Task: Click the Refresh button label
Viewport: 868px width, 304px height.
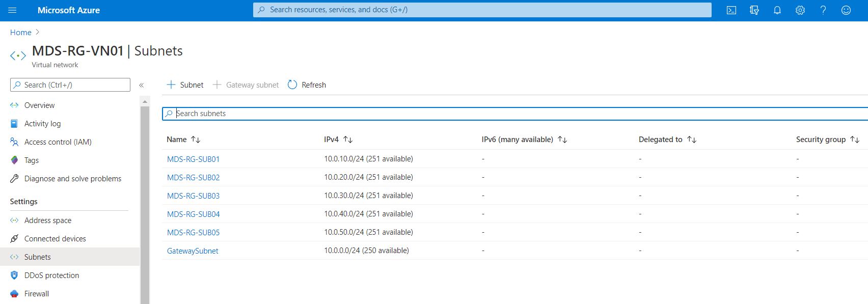Action: point(314,85)
